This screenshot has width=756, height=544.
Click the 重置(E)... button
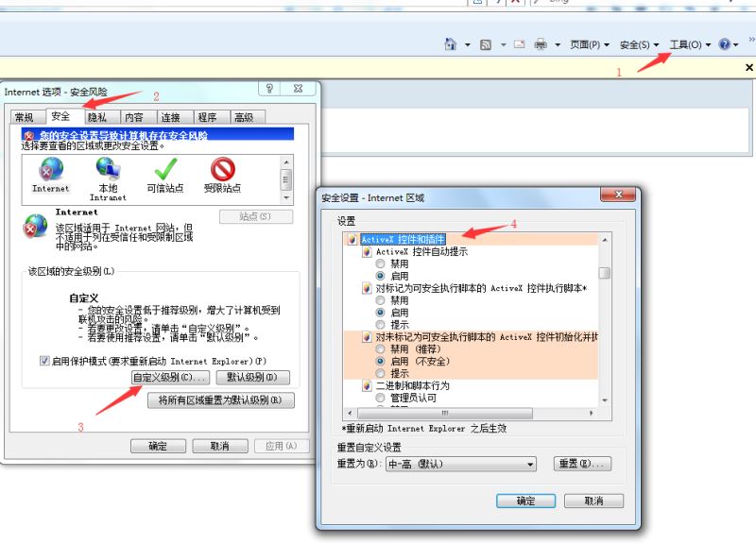click(x=582, y=464)
